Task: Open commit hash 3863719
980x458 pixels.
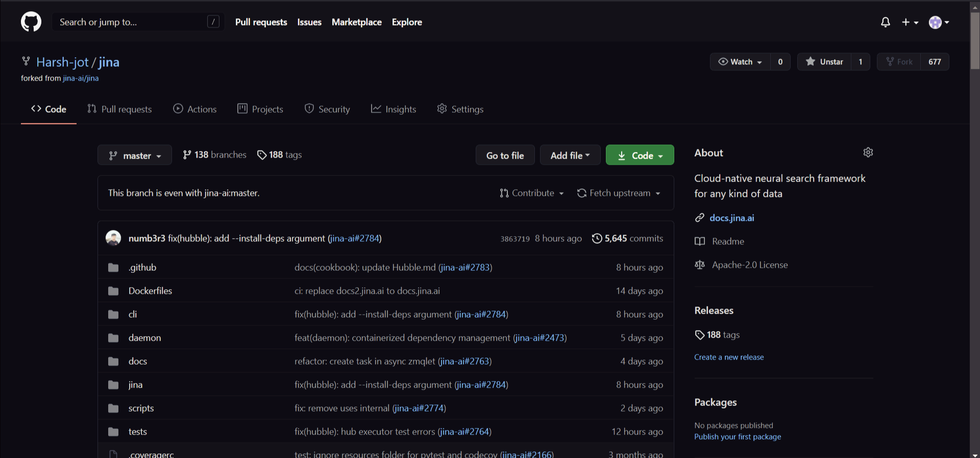Action: (515, 239)
